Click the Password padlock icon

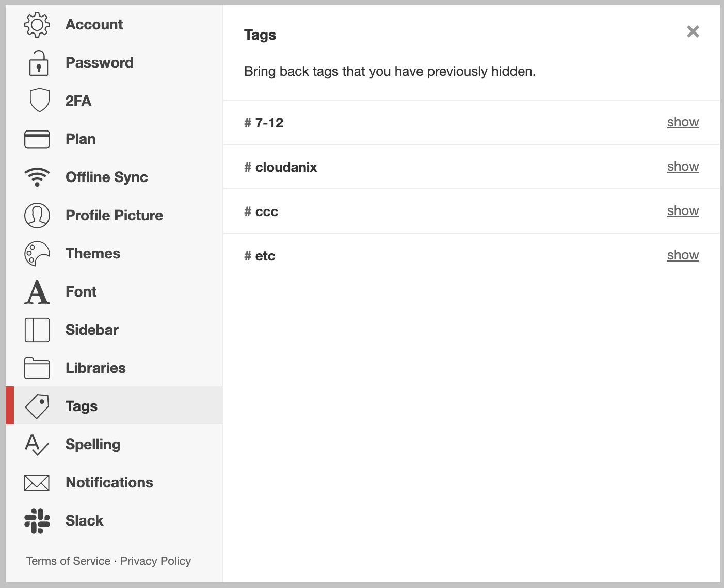[x=39, y=63]
